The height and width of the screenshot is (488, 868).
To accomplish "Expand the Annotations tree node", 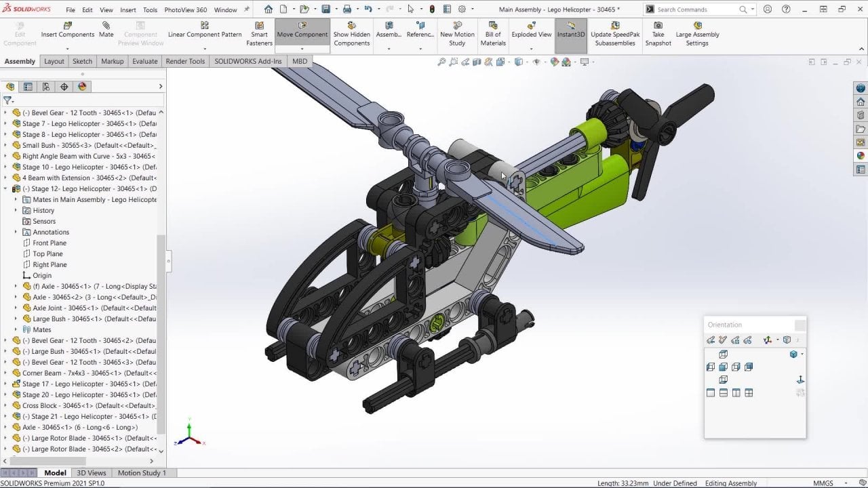I will pyautogui.click(x=16, y=232).
